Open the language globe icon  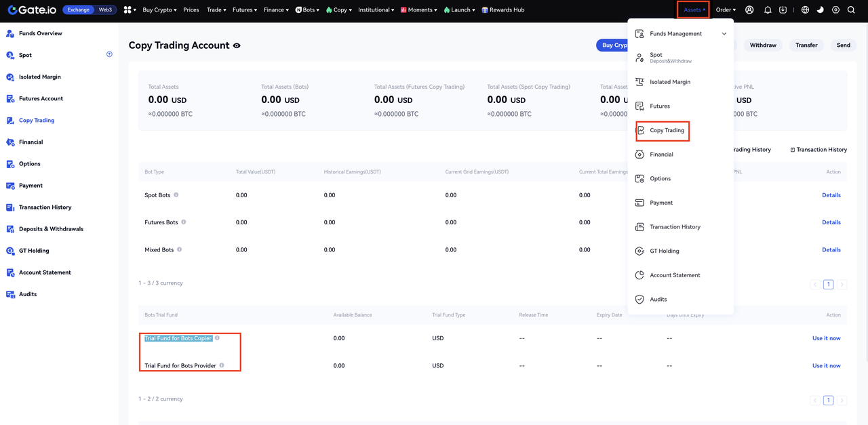tap(805, 10)
